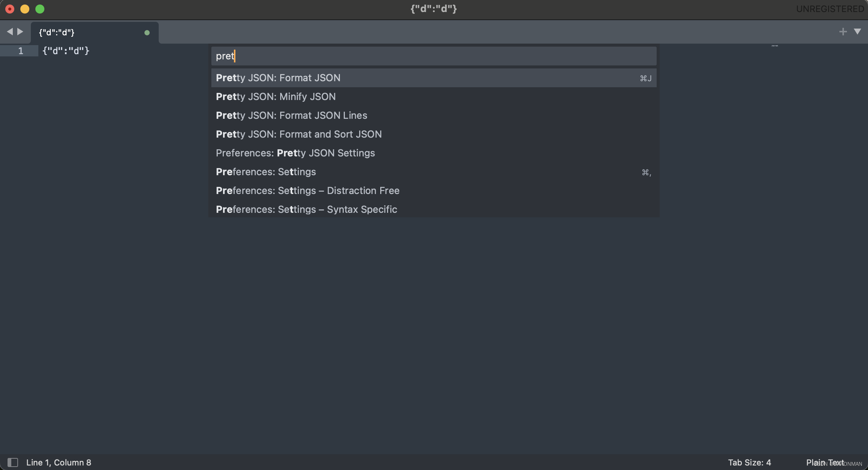
Task: Enter full screen with green button
Action: pos(40,9)
